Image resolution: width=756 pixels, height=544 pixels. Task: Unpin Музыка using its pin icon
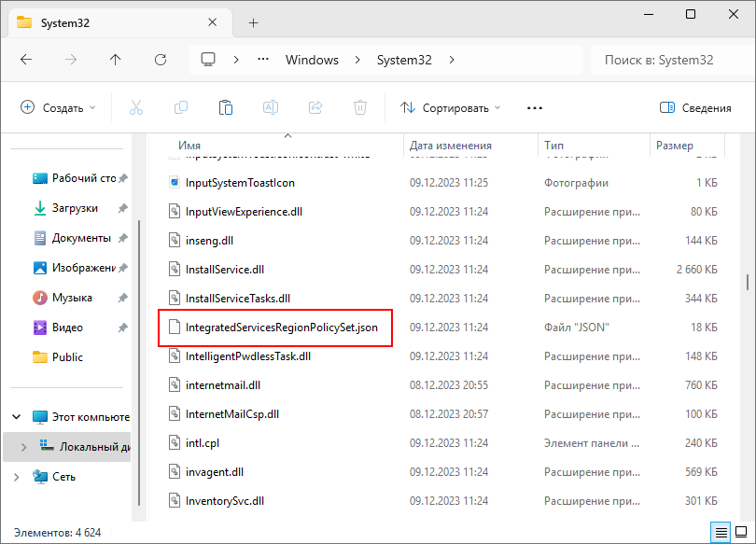coord(123,298)
